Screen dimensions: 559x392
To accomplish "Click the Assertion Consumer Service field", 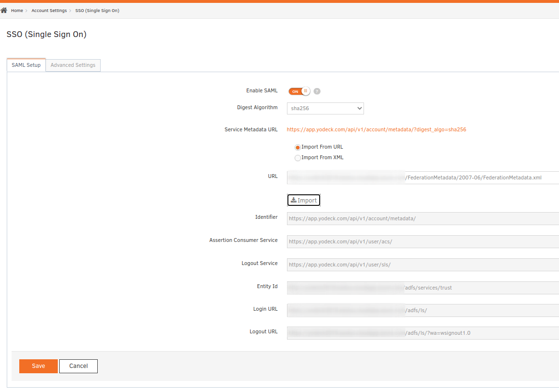I will [423, 242].
